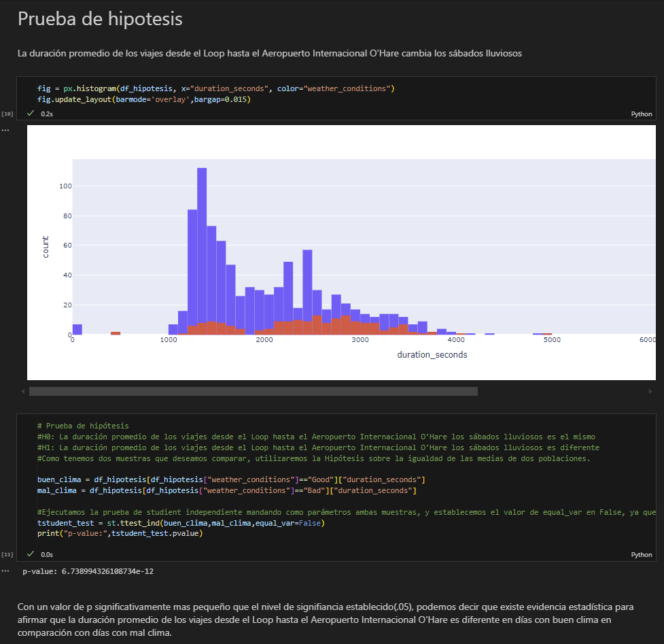664x644 pixels.
Task: Open output actions menu for the p-value output
Action: (5, 571)
